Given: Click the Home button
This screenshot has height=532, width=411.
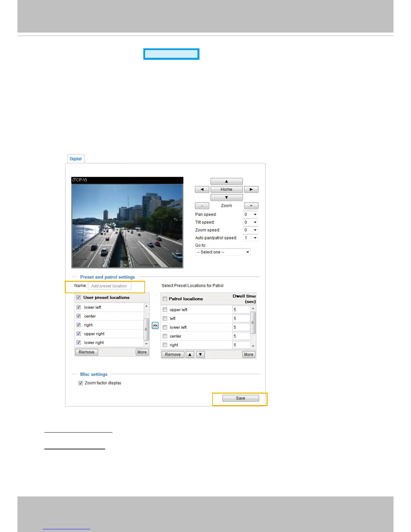Looking at the screenshot, I should (226, 189).
